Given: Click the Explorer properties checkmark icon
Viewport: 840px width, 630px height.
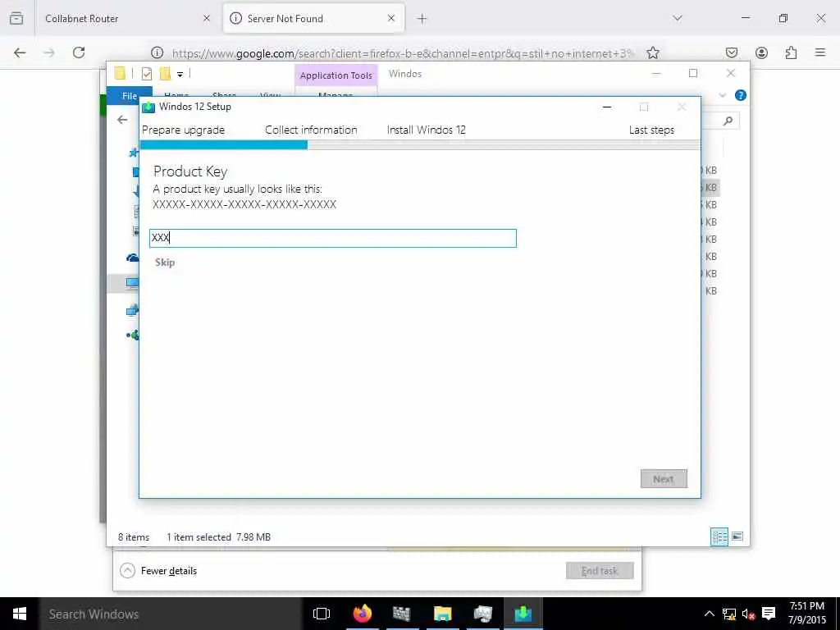Looking at the screenshot, I should (x=147, y=74).
